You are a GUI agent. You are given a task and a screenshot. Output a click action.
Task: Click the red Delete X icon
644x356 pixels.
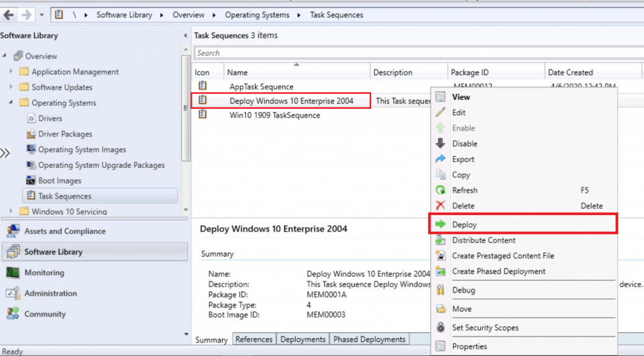pos(440,206)
